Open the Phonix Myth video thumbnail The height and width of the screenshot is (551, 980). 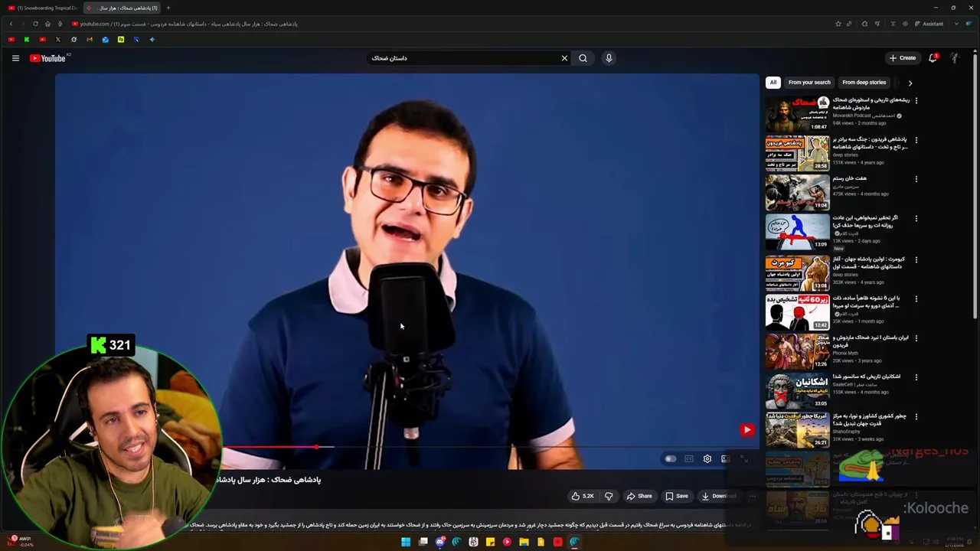click(x=797, y=350)
